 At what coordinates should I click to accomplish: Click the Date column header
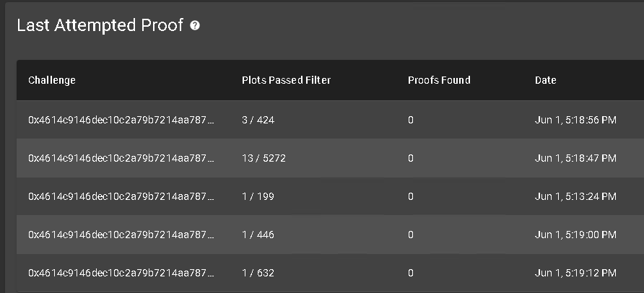coord(545,80)
